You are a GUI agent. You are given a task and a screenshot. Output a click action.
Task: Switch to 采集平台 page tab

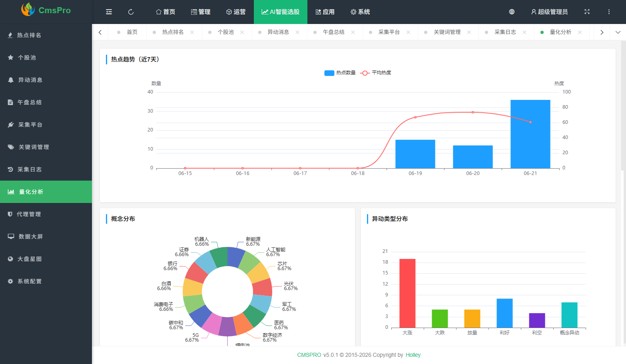click(389, 32)
